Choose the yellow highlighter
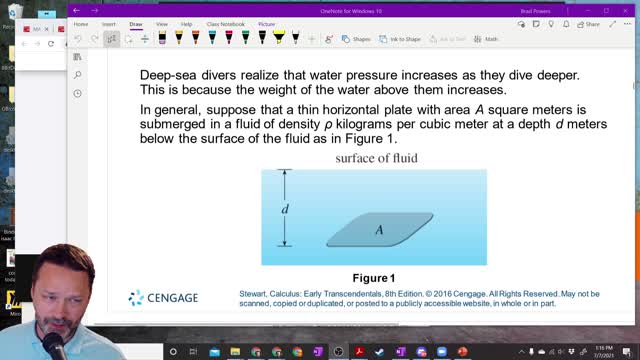640x360 pixels. (x=279, y=38)
